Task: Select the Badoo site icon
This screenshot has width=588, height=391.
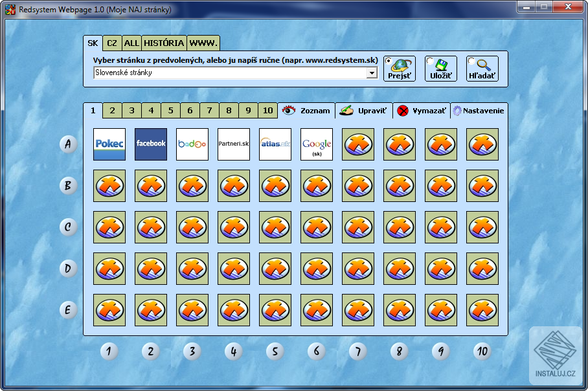Action: click(192, 144)
